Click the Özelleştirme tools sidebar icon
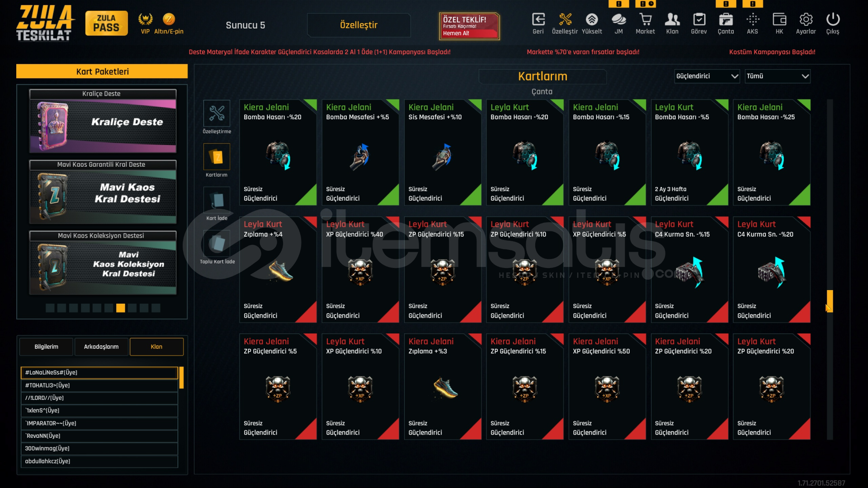 pos(217,113)
